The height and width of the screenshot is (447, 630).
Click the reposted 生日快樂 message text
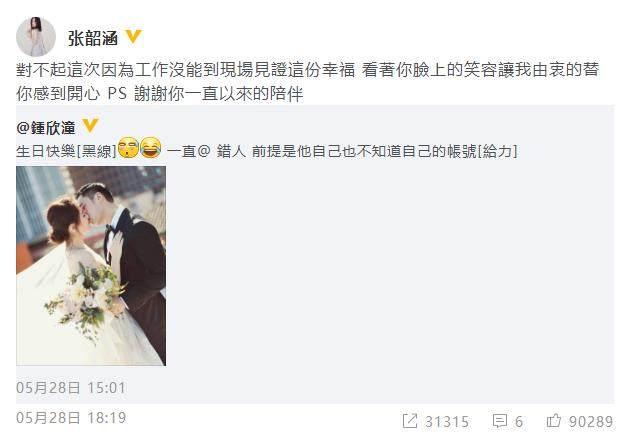267,151
